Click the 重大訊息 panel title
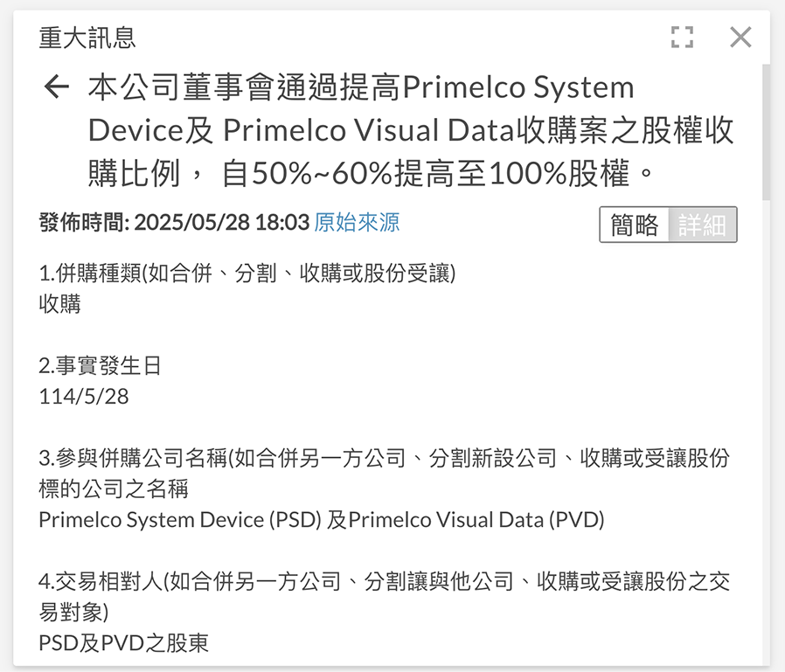 click(x=87, y=38)
